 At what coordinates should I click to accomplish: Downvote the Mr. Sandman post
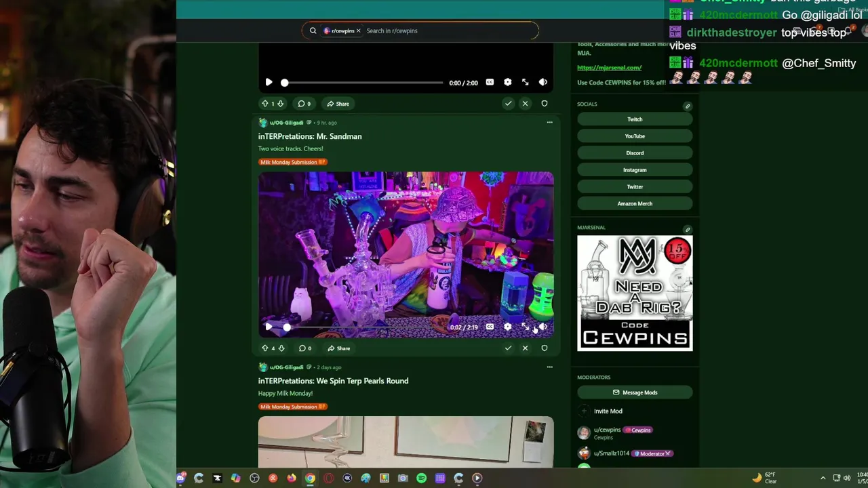[281, 348]
